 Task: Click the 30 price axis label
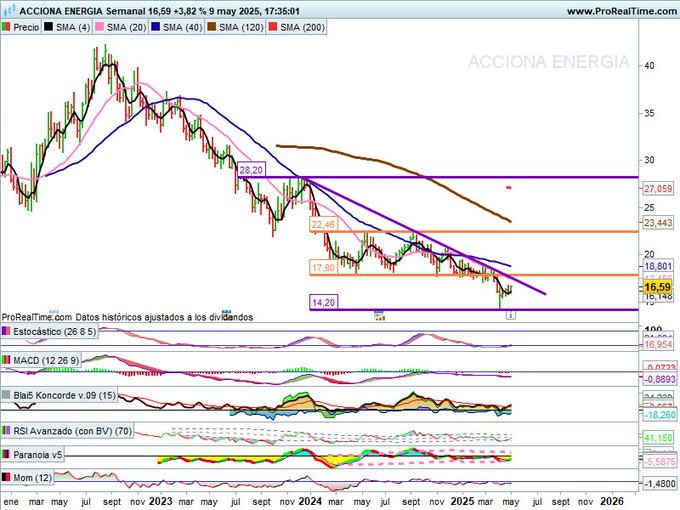[x=649, y=160]
